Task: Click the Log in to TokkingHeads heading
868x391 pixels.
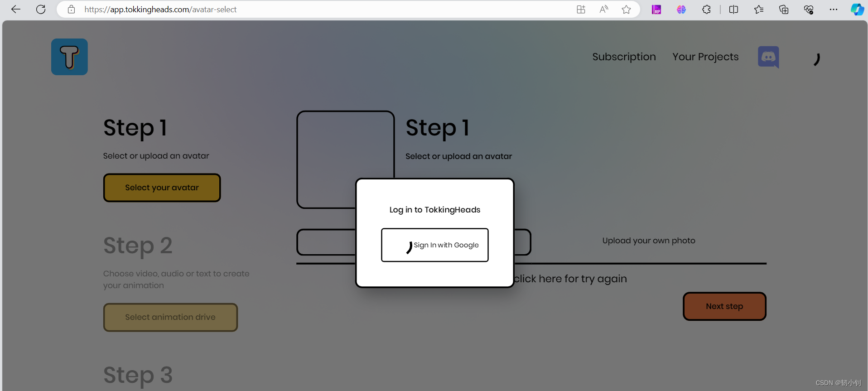Action: [x=435, y=210]
